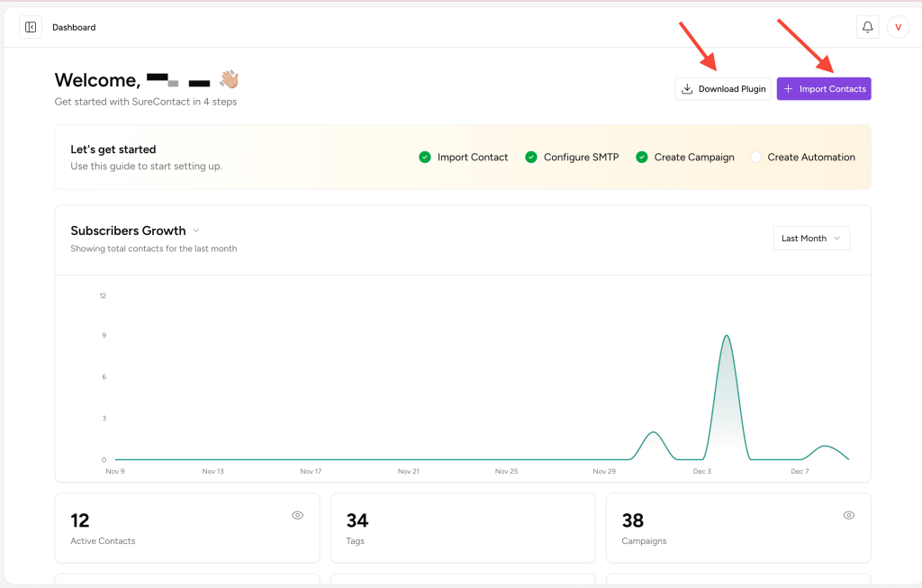Click the Dec 3 peak on chart

pos(726,337)
